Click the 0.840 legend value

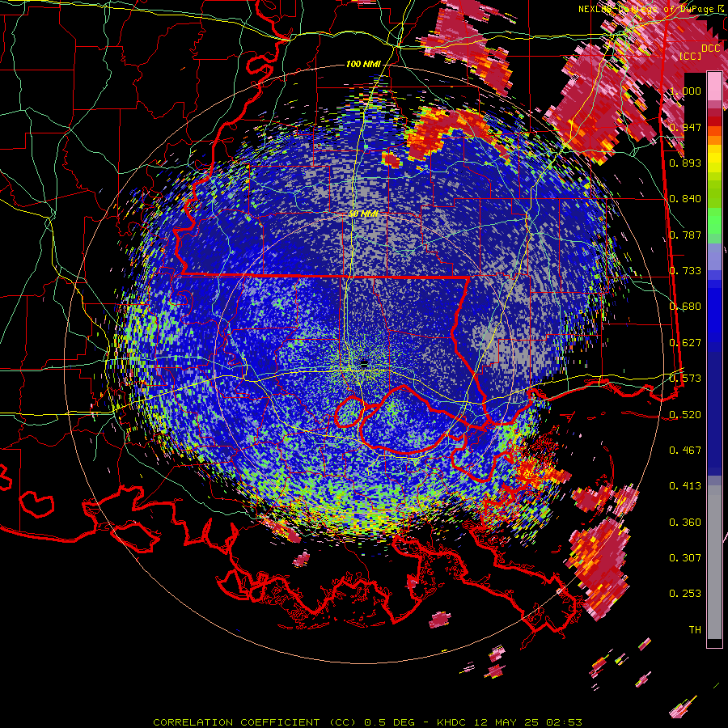point(685,199)
